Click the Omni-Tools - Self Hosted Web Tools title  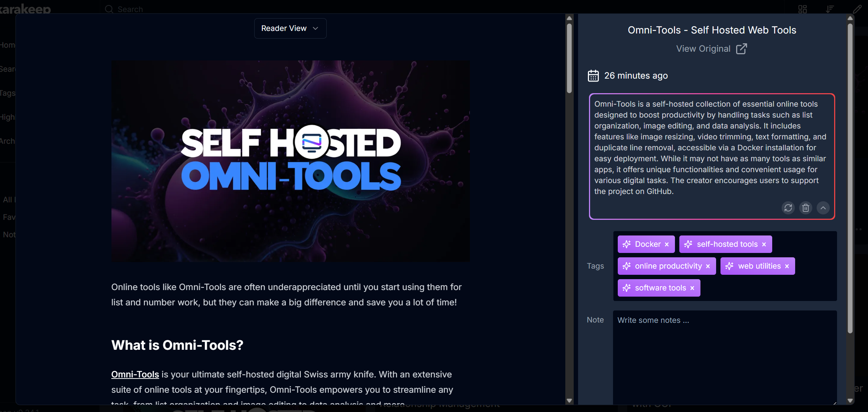[x=712, y=30]
